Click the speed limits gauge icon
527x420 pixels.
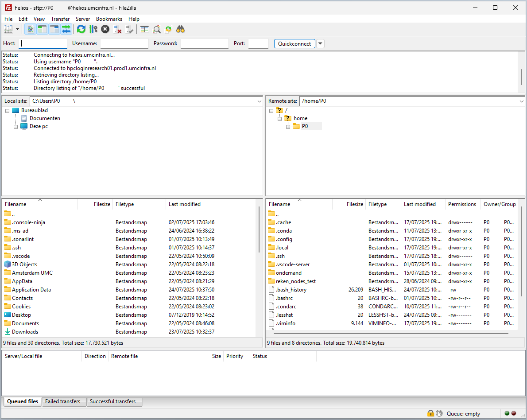click(x=439, y=413)
